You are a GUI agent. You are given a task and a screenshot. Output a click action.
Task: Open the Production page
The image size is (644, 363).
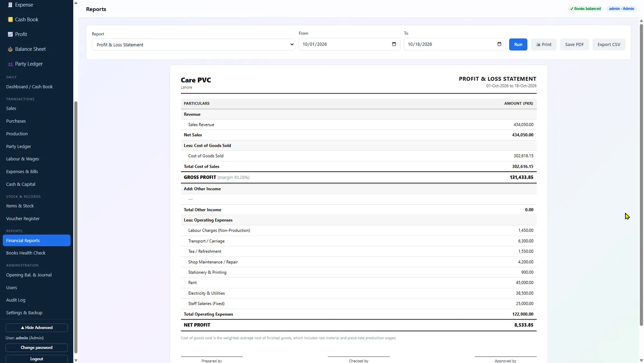click(17, 134)
